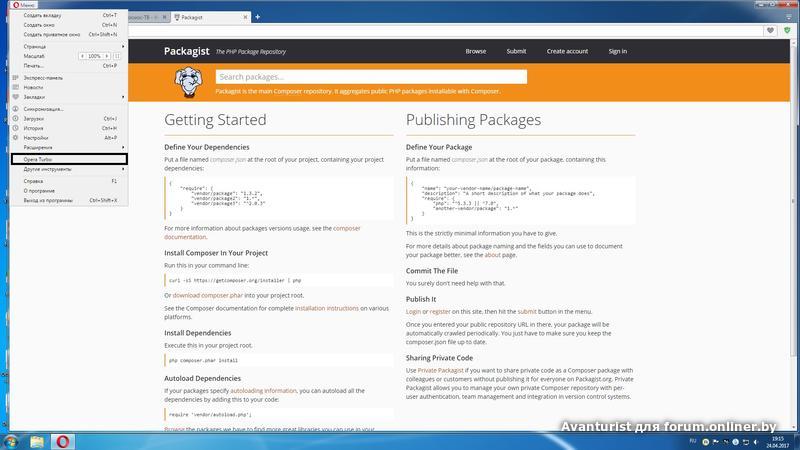Select Создать окно menu item
The width and height of the screenshot is (800, 450).
69,25
